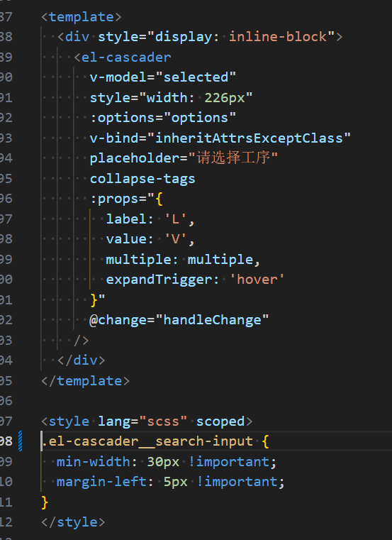Image resolution: width=392 pixels, height=540 pixels.
Task: Click the multiple: multiple property line
Action: 183,259
